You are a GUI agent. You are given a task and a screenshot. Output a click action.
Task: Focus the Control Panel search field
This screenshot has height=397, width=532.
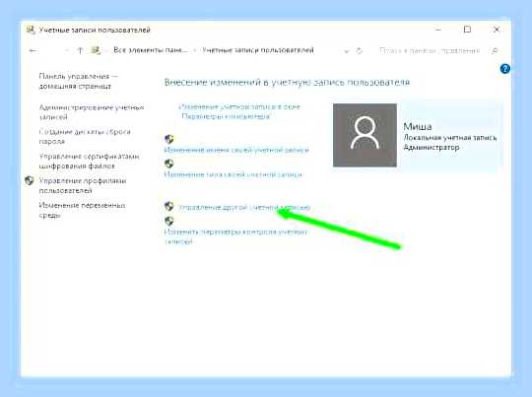click(x=430, y=51)
